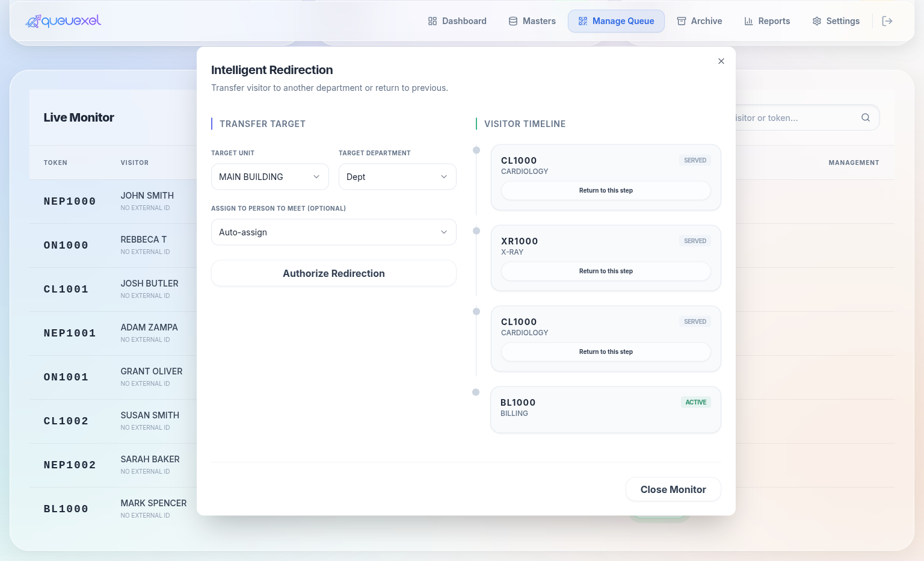Open the Auto-assign person dropdown
The width and height of the screenshot is (924, 561).
[334, 232]
